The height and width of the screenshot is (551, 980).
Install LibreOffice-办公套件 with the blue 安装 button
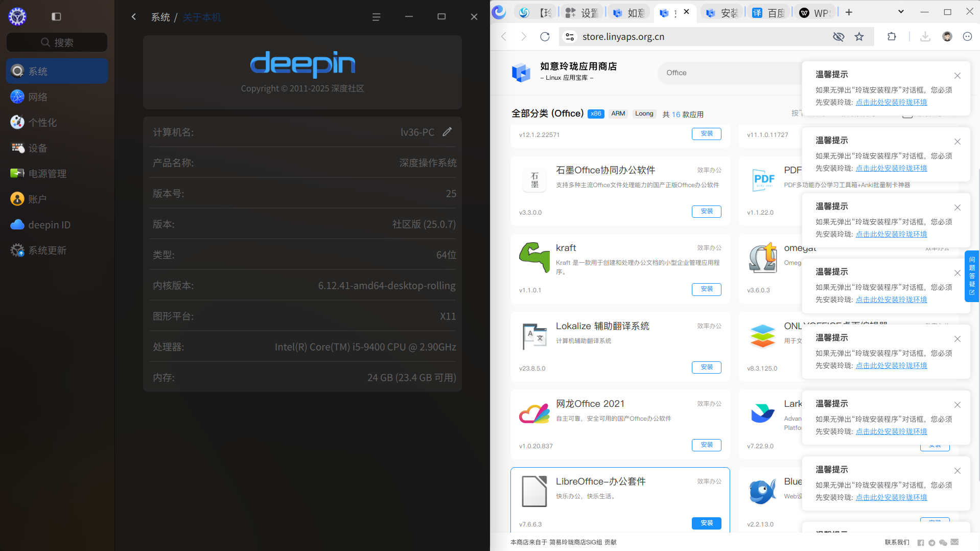pos(707,523)
